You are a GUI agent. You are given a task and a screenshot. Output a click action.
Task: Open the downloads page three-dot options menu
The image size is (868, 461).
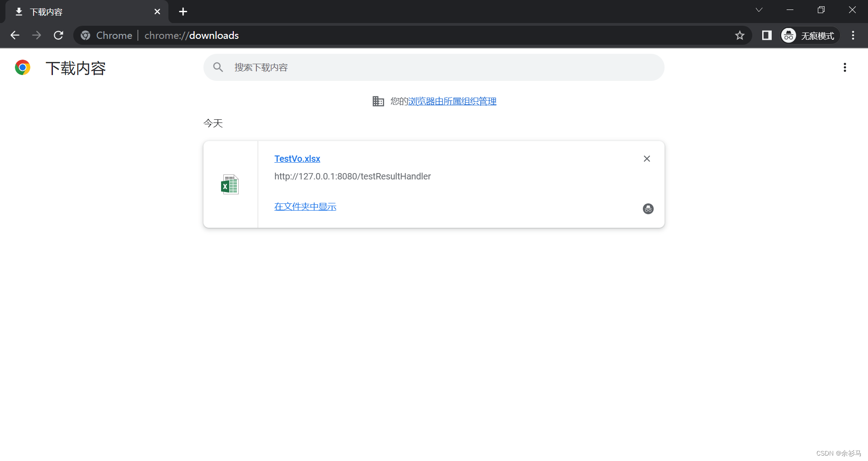[x=845, y=67]
